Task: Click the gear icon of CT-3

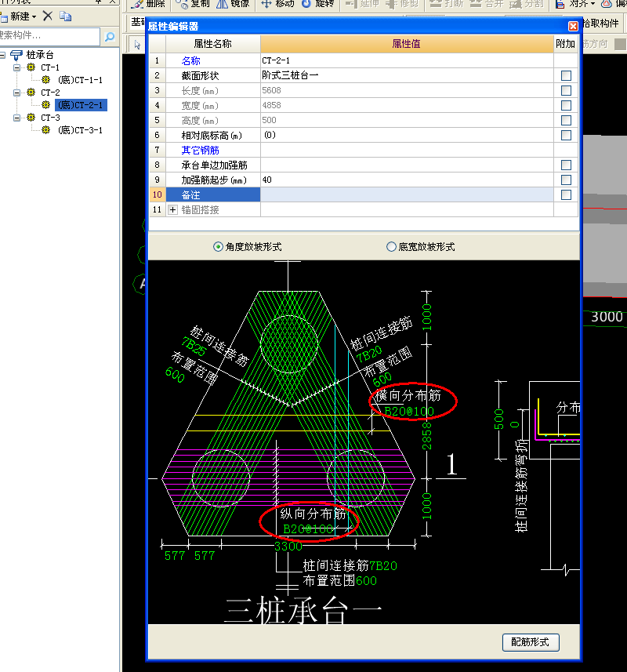Action: coord(31,118)
